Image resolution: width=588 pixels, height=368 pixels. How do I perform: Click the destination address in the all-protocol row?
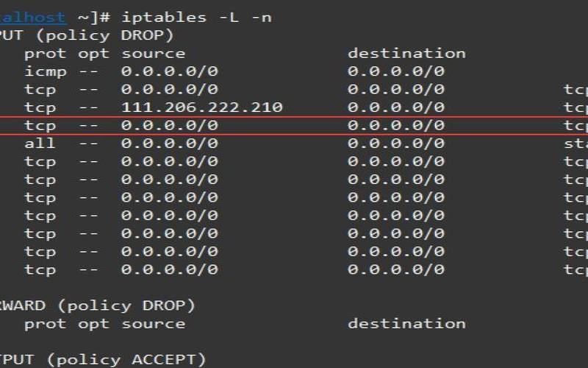tap(396, 144)
